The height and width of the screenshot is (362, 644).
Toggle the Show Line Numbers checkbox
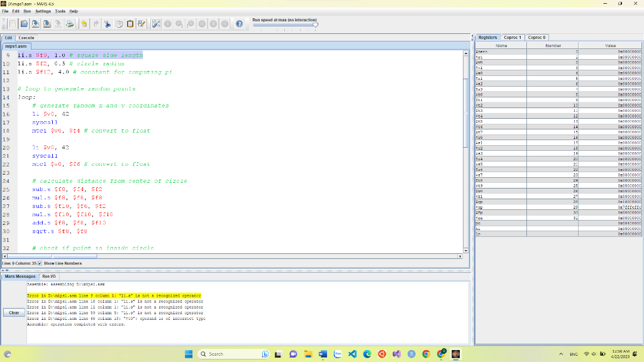point(41,263)
